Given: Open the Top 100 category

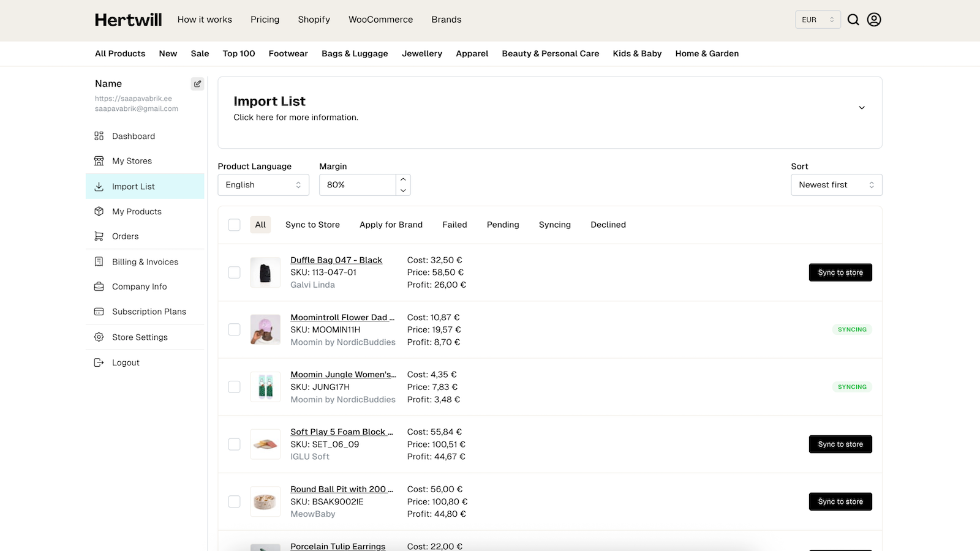Looking at the screenshot, I should click(x=239, y=54).
